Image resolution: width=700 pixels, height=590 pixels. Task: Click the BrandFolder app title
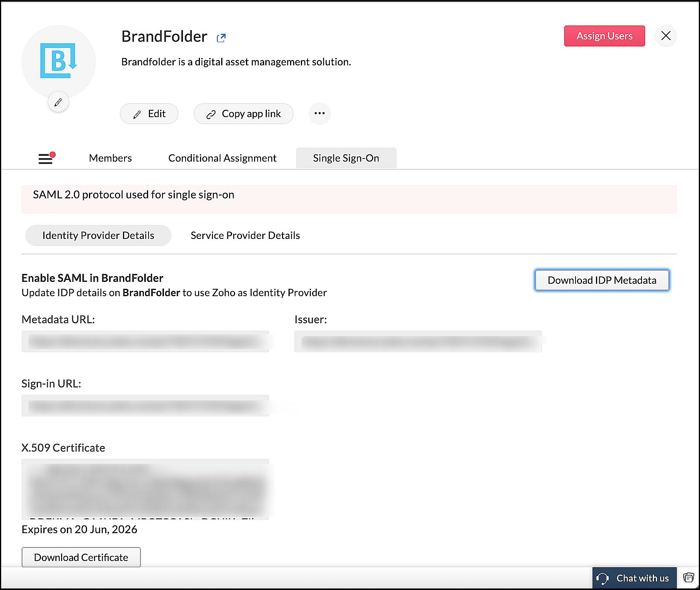click(164, 36)
